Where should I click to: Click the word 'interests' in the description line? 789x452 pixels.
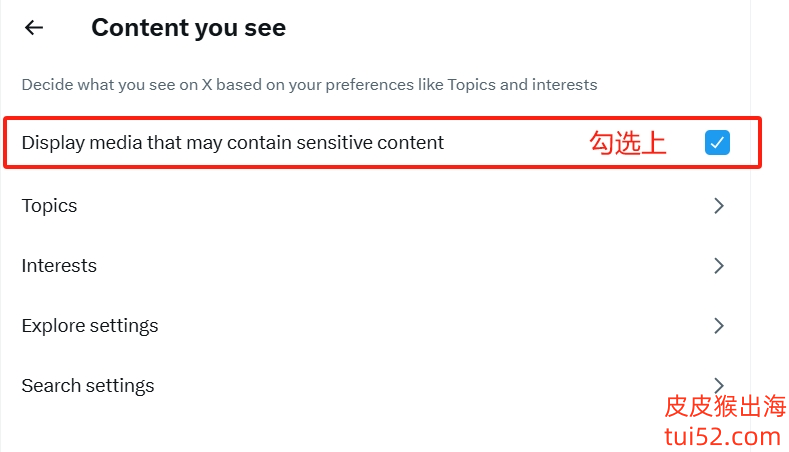pos(563,85)
